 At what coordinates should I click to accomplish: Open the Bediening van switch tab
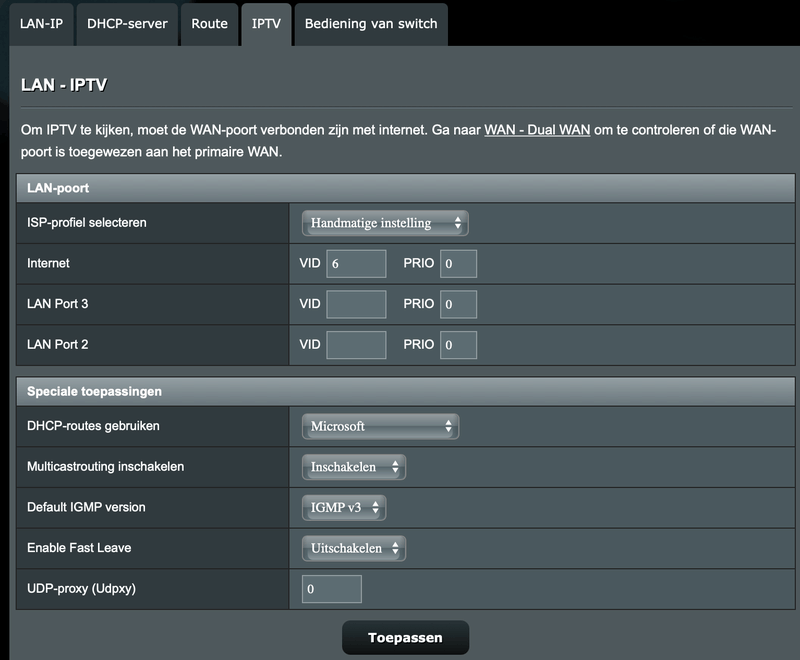tap(371, 24)
